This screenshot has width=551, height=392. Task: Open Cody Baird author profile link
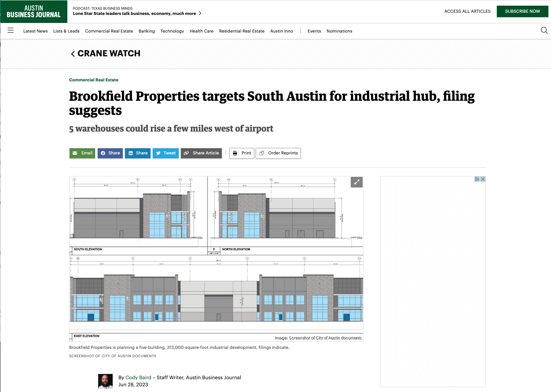click(x=138, y=377)
